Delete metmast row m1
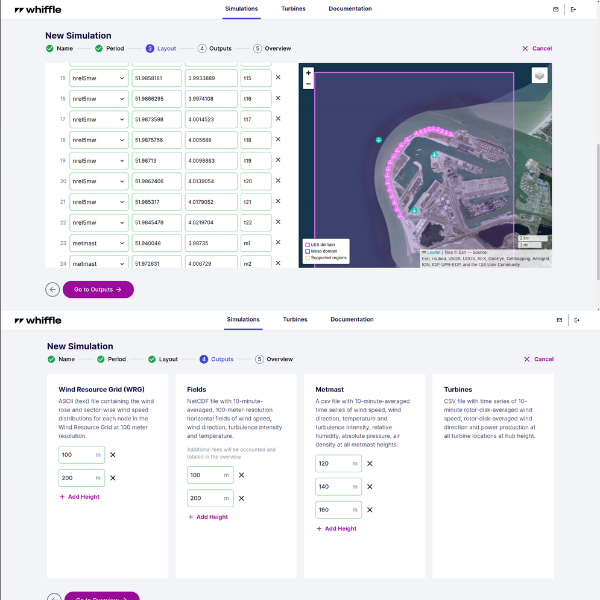 tap(278, 242)
